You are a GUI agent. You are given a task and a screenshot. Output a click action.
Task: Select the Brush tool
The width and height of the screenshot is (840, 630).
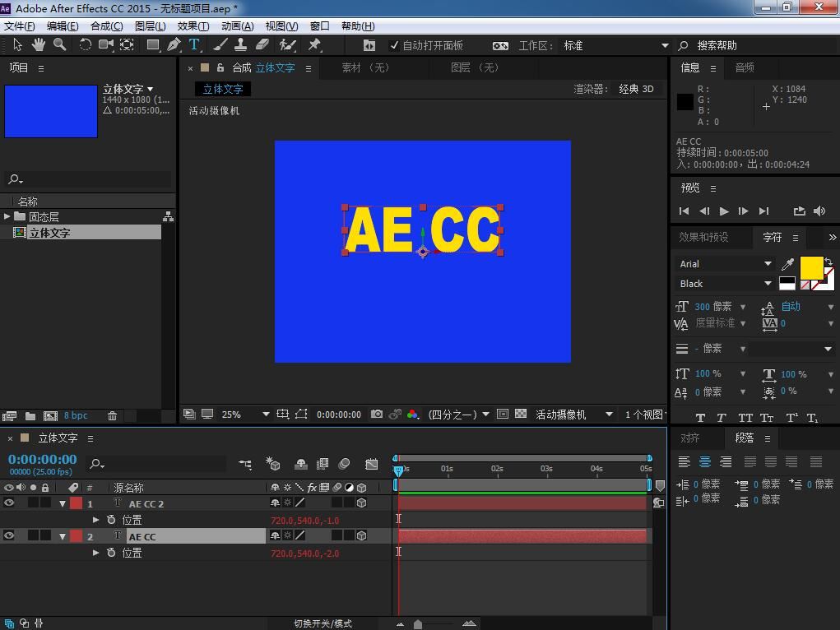click(220, 45)
